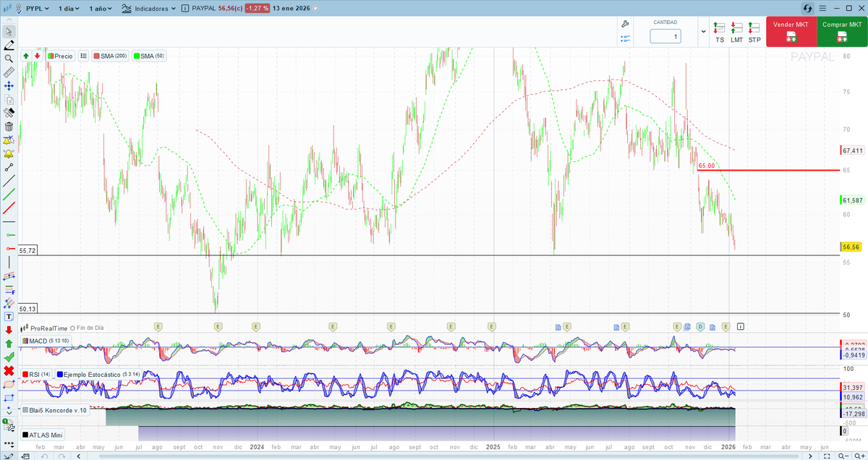The width and height of the screenshot is (868, 460).
Task: Click the yellow bell alert icon
Action: (9, 154)
